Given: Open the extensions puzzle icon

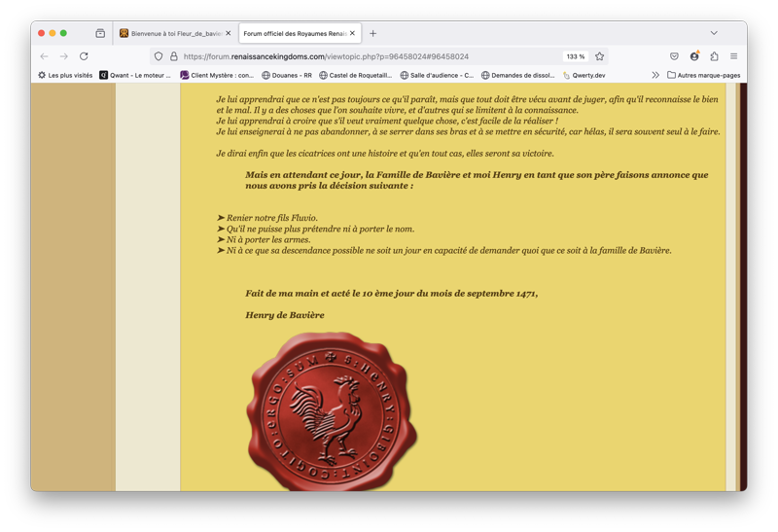Looking at the screenshot, I should pyautogui.click(x=714, y=56).
